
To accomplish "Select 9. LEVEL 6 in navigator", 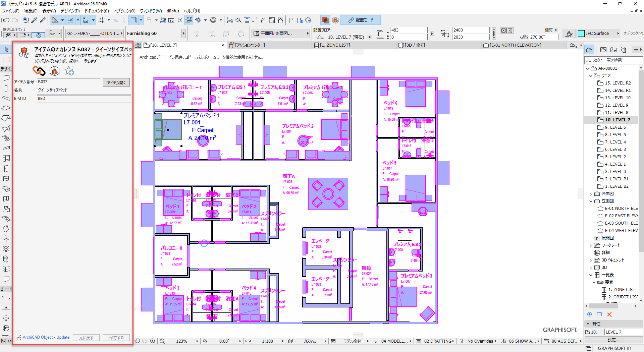I will 615,127.
